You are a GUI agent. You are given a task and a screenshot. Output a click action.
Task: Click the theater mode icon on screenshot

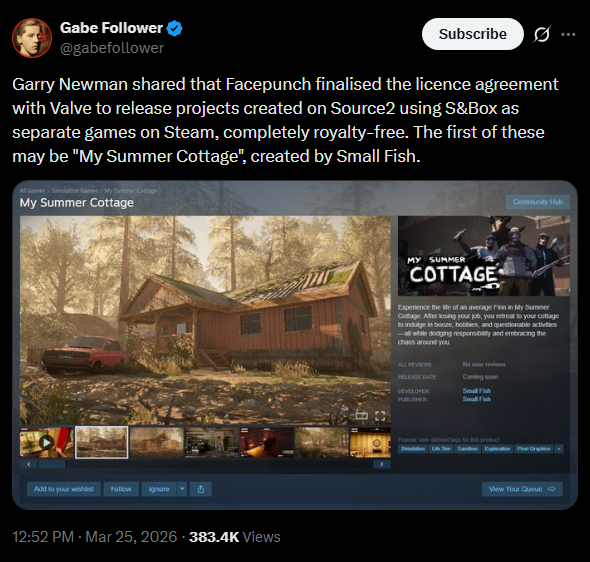(x=362, y=415)
